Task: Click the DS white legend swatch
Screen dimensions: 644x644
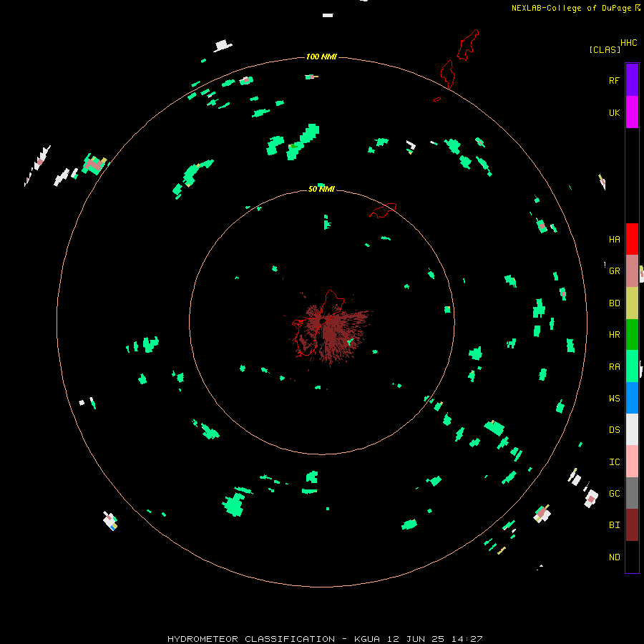Action: click(x=632, y=429)
